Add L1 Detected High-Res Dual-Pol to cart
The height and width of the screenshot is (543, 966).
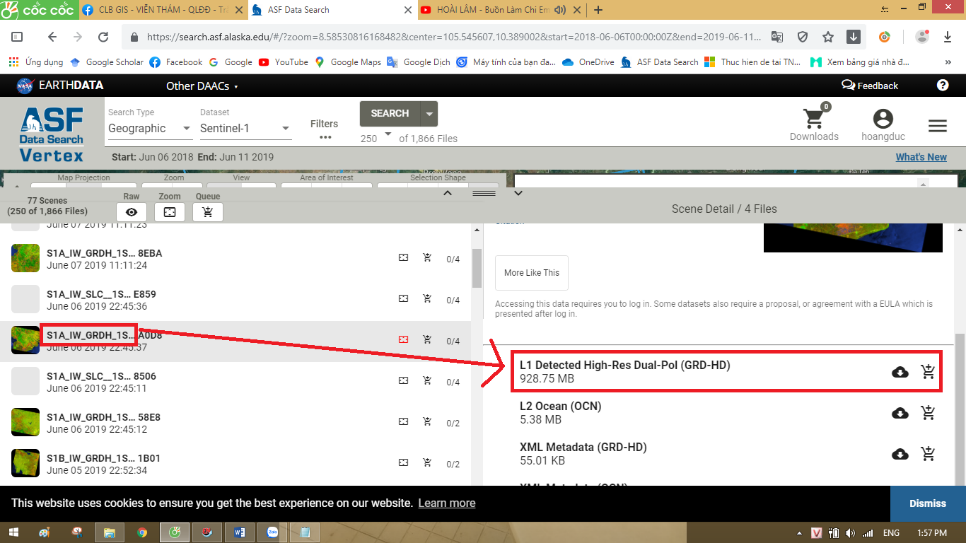(x=927, y=371)
